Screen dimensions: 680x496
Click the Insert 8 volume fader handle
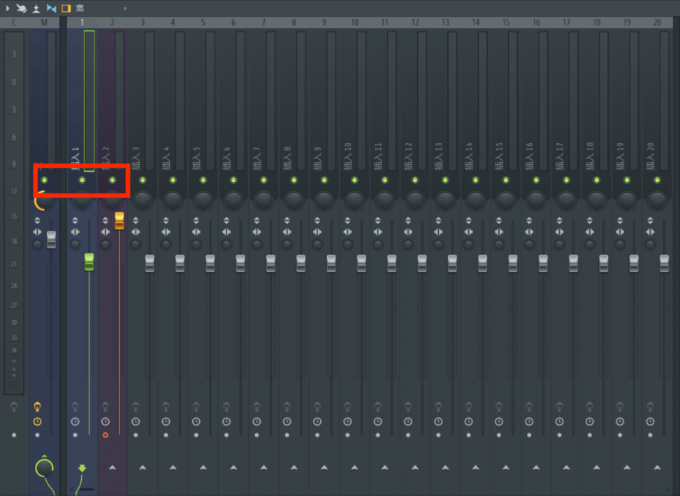pyautogui.click(x=301, y=264)
